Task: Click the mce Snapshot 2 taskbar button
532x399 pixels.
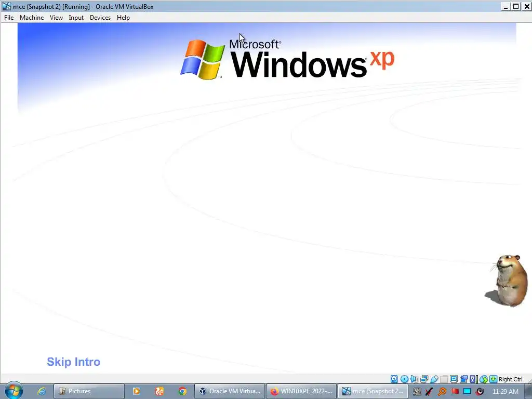Action: click(373, 391)
